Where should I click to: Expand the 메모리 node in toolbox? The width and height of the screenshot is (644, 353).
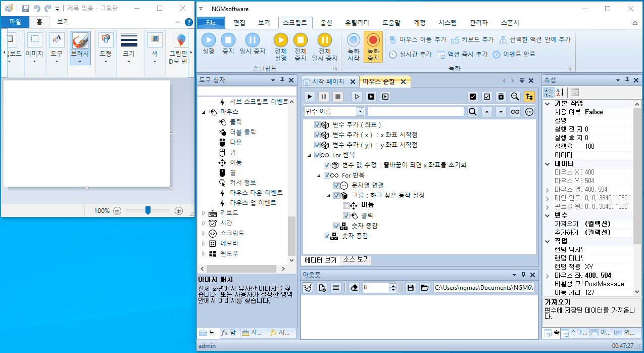(204, 243)
